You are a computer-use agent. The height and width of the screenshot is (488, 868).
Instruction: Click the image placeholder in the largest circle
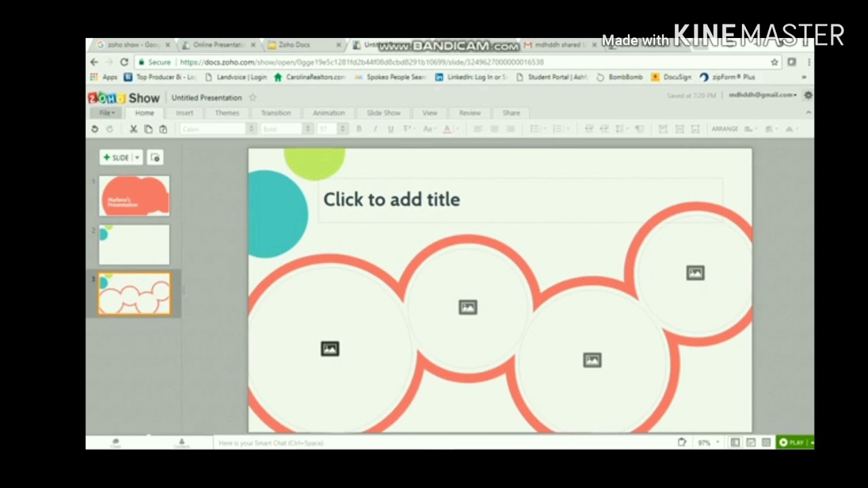tap(330, 349)
